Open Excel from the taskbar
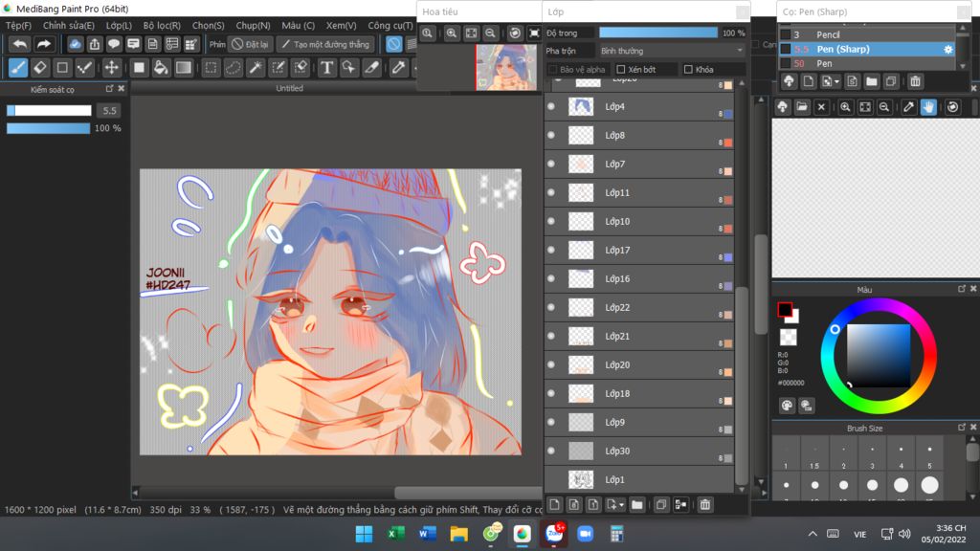The image size is (980, 551). 395,534
